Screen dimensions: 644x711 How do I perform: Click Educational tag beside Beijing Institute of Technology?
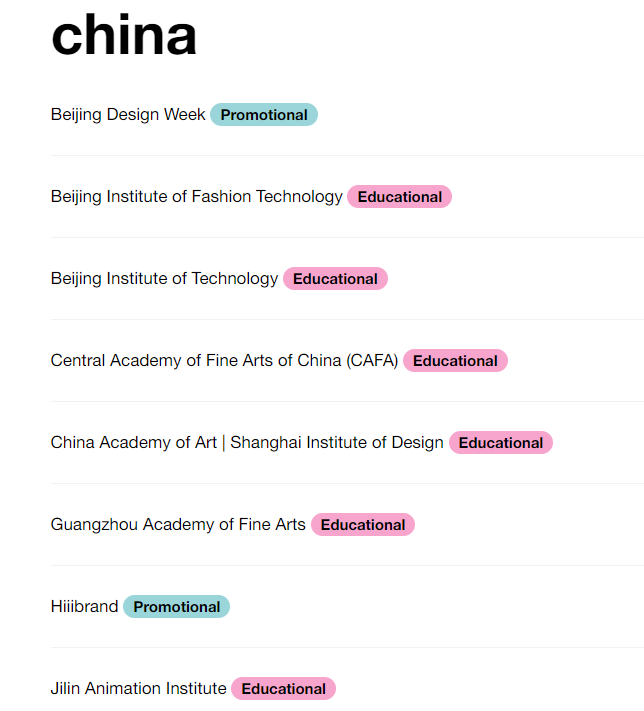click(335, 279)
